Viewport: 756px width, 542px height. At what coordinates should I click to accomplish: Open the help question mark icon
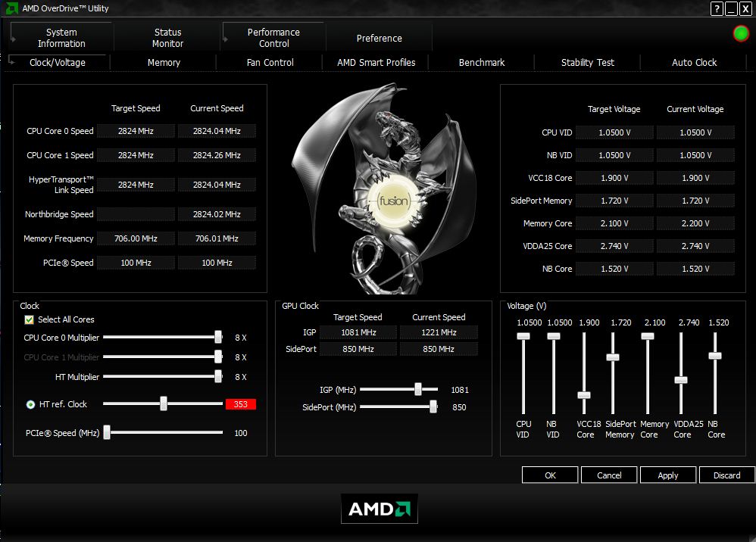pos(717,8)
